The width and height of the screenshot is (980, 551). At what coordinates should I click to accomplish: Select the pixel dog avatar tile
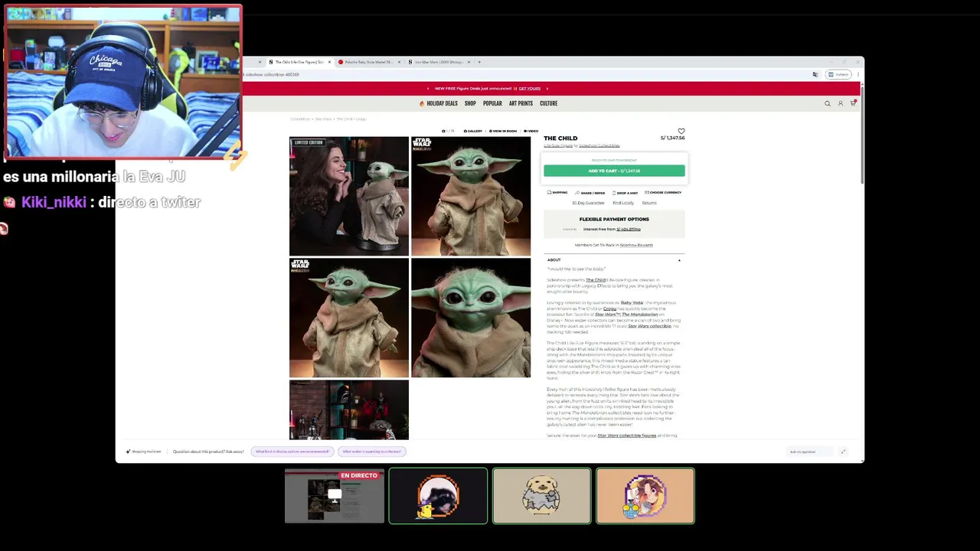(542, 496)
